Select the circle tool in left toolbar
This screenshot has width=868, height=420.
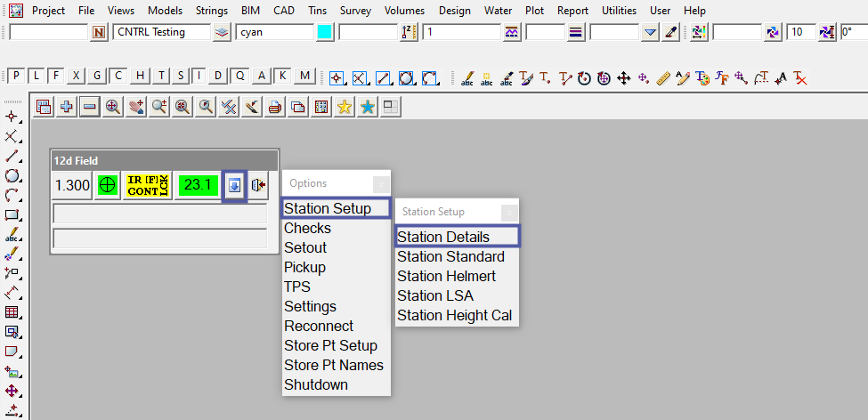[x=12, y=175]
